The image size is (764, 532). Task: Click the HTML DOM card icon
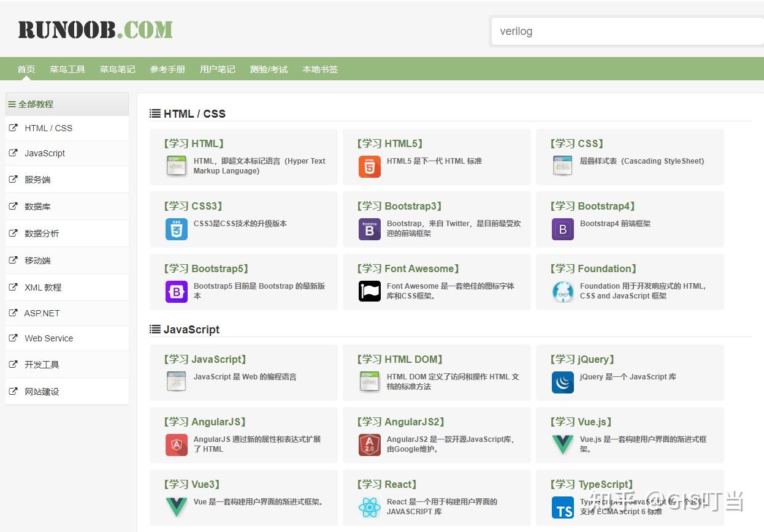pyautogui.click(x=370, y=382)
